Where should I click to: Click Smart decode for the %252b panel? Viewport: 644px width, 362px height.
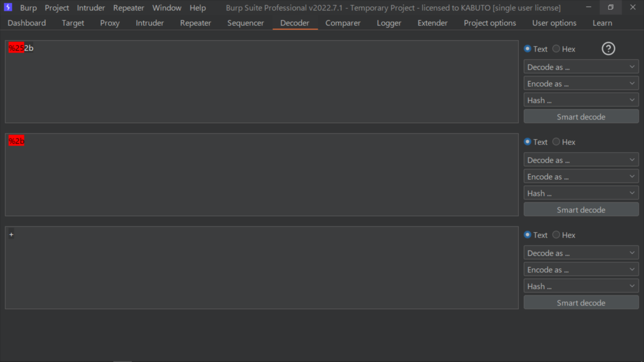pos(581,117)
